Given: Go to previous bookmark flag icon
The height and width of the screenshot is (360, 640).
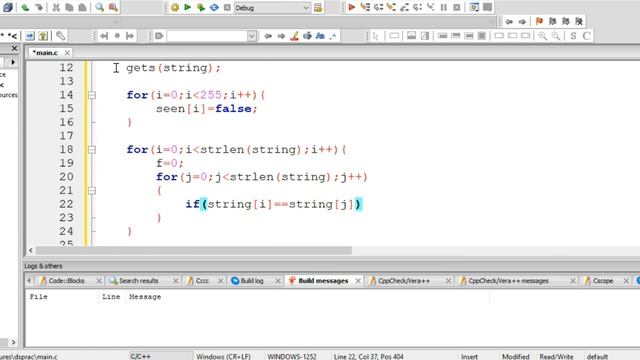Looking at the screenshot, I should pos(553,21).
